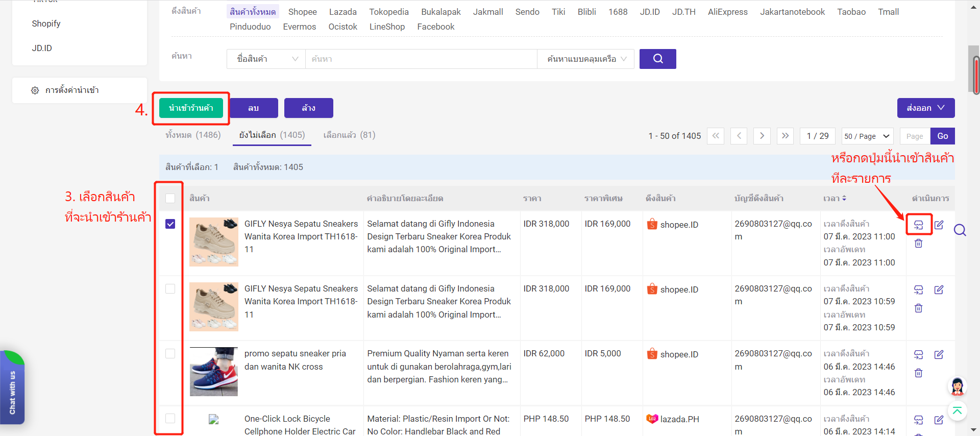This screenshot has height=436, width=980.
Task: Click 1 / 29 page indicator field
Action: (818, 136)
